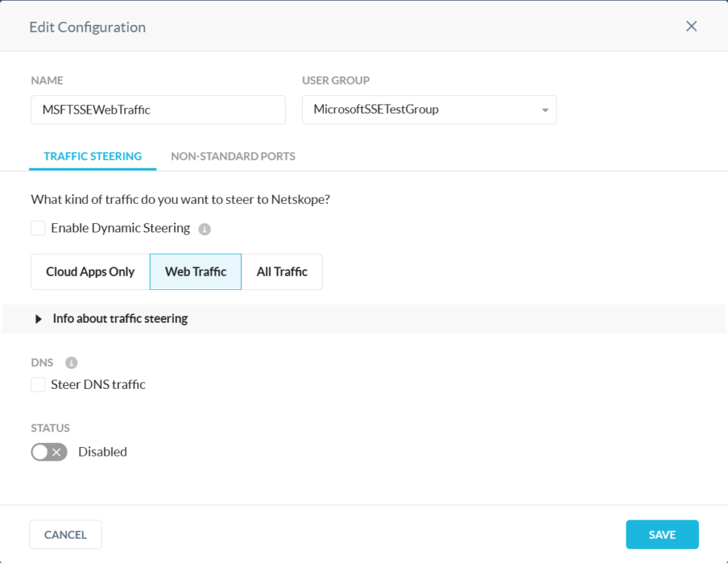
Task: Choose All Traffic as the steering mode
Action: [x=282, y=272]
